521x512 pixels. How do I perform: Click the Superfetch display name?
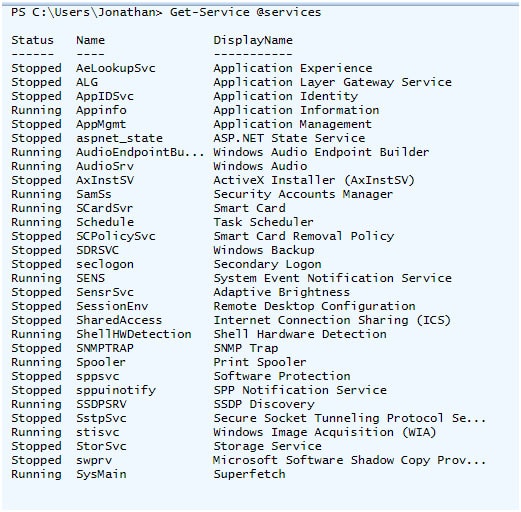coord(249,474)
